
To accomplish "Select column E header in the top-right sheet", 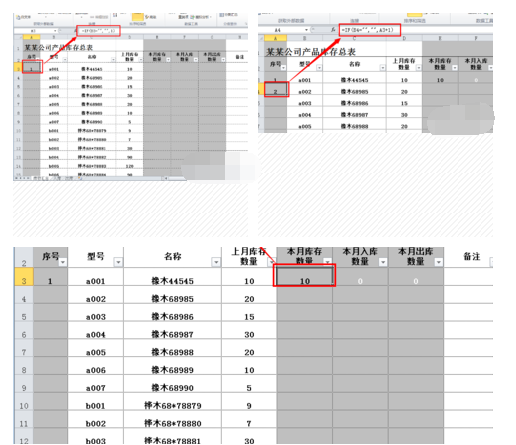I will tap(440, 38).
